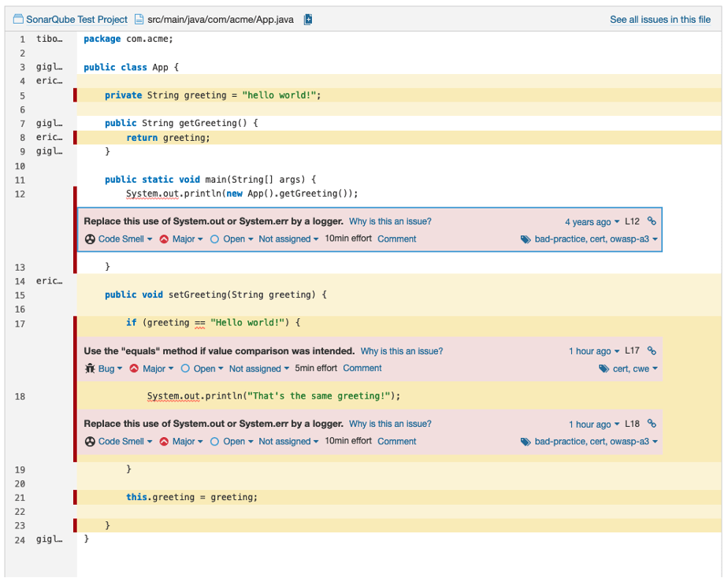
Task: Open Not assigned dropdown in L18 issue
Action: [288, 441]
